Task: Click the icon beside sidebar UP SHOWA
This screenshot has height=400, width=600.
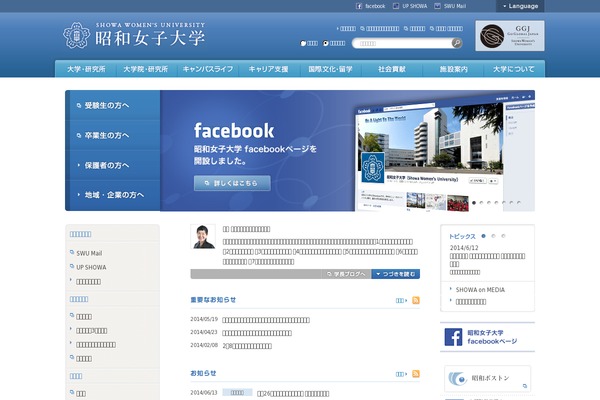Action: [x=72, y=266]
